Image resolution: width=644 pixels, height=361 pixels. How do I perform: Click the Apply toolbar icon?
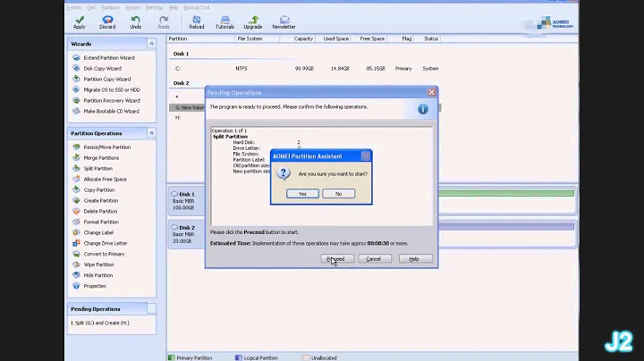[80, 22]
